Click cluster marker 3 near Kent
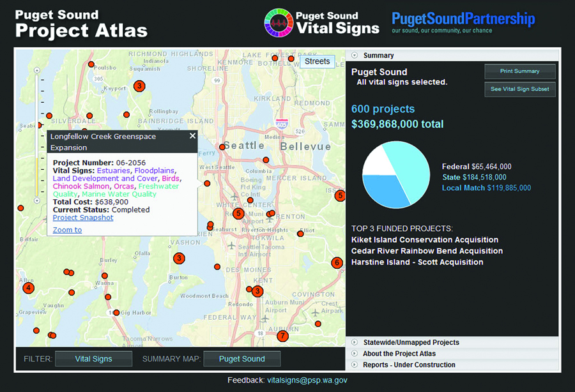575x392 pixels. coord(257,292)
